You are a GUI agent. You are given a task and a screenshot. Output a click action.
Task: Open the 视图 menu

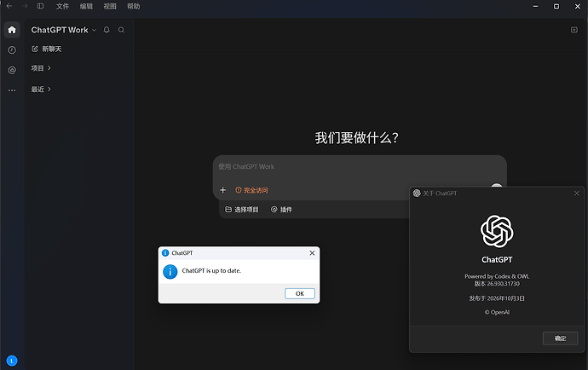click(x=109, y=6)
